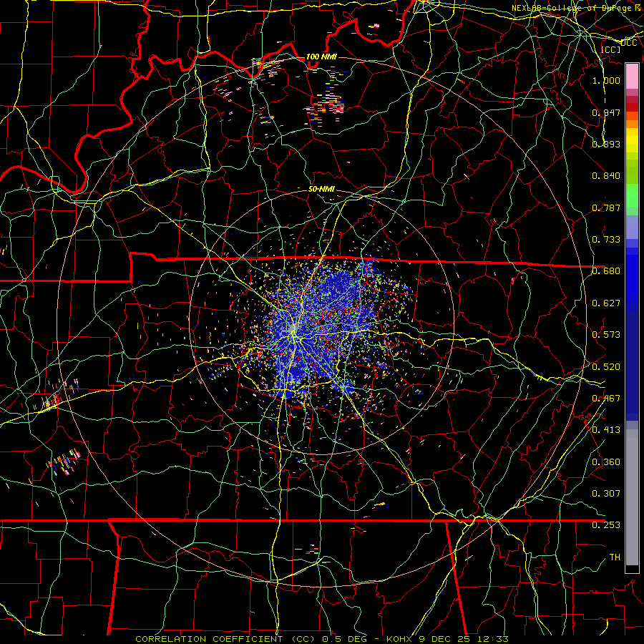
Task: Click the 0.573 legend label
Action: 606,334
